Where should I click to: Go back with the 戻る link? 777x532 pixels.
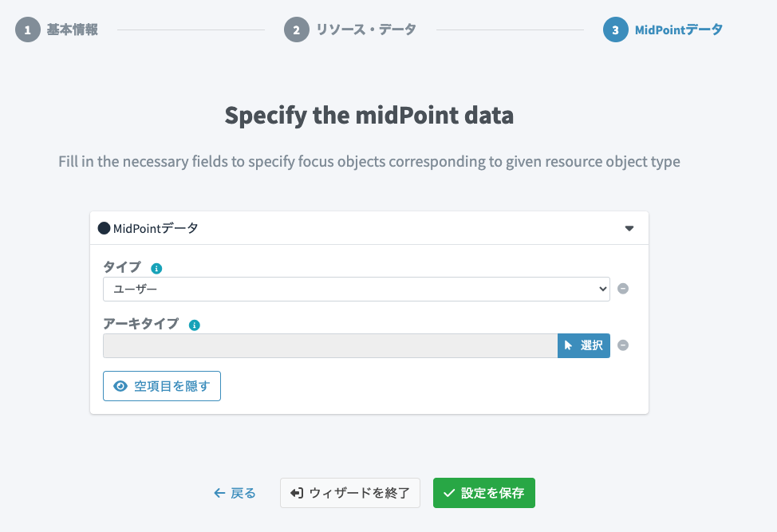pos(235,493)
